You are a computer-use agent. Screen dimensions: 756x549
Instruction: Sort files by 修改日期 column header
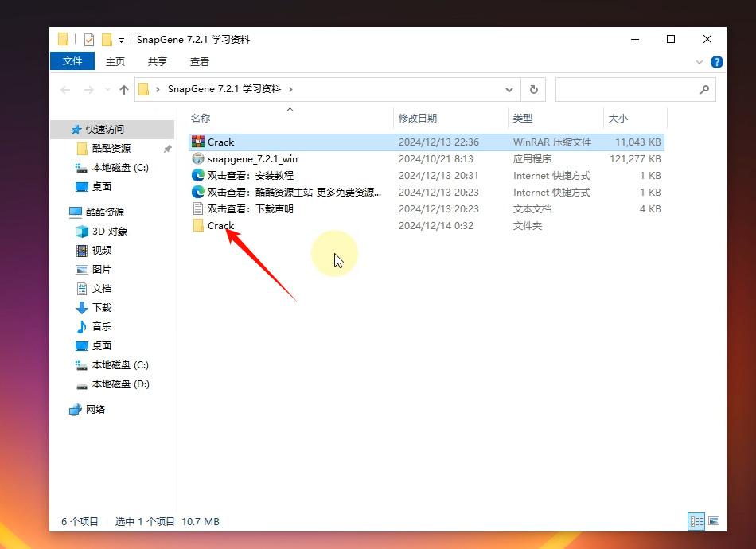tap(418, 118)
